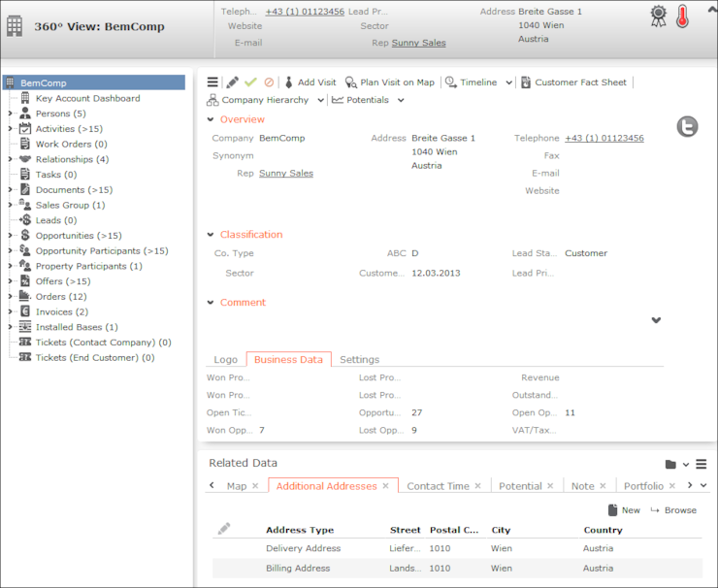Click the red thermometer icon

point(682,16)
